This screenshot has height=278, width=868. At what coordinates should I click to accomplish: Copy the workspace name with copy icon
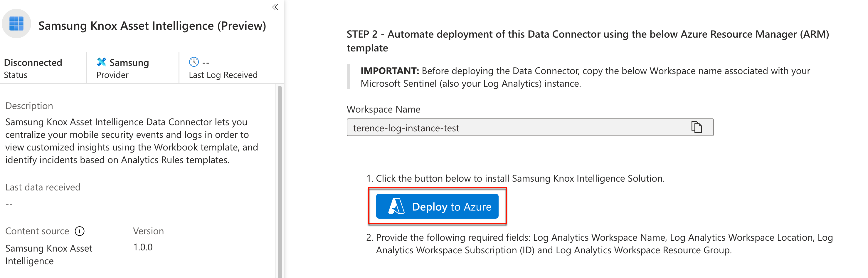tap(696, 127)
